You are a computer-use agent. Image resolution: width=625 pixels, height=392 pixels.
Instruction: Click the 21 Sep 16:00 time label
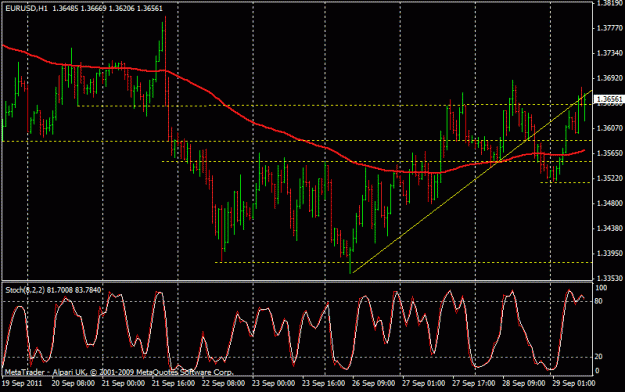click(173, 383)
